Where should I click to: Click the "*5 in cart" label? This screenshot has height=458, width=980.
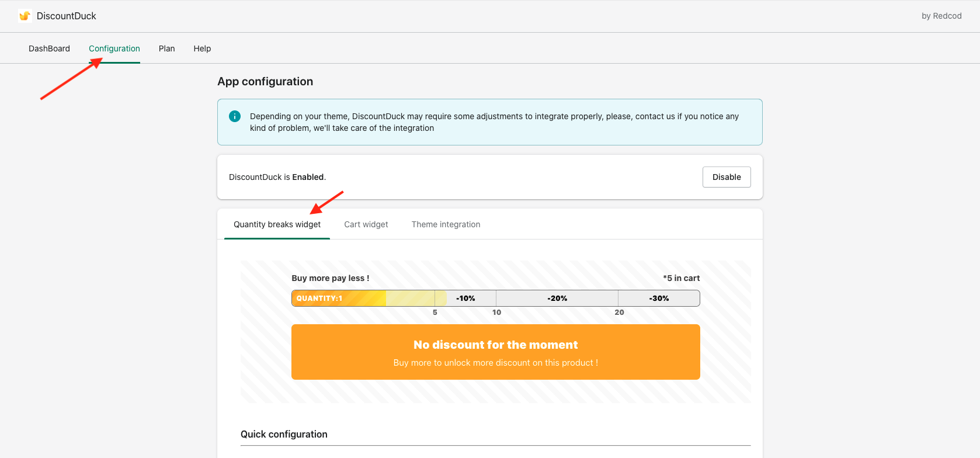(x=681, y=278)
